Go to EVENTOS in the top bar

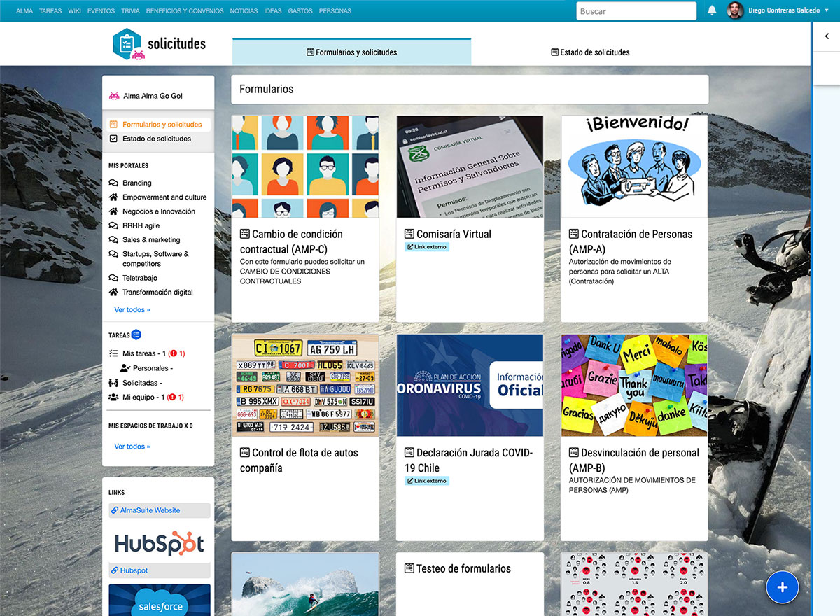[101, 11]
